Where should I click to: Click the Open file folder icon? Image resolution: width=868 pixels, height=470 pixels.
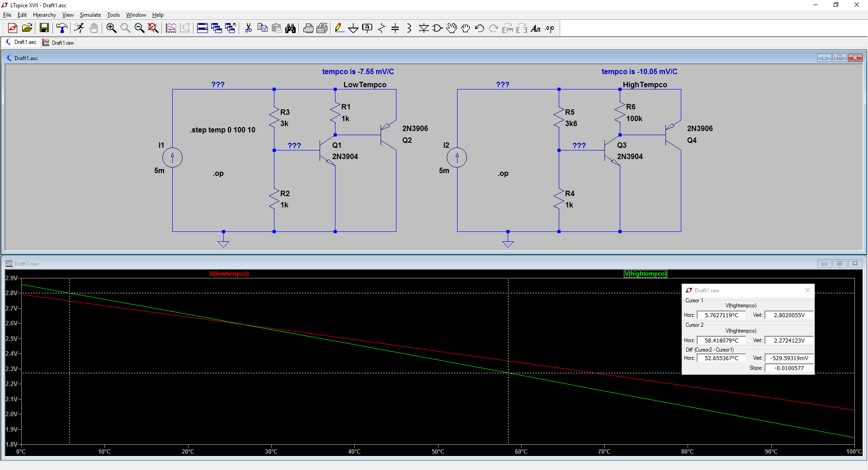click(x=27, y=28)
